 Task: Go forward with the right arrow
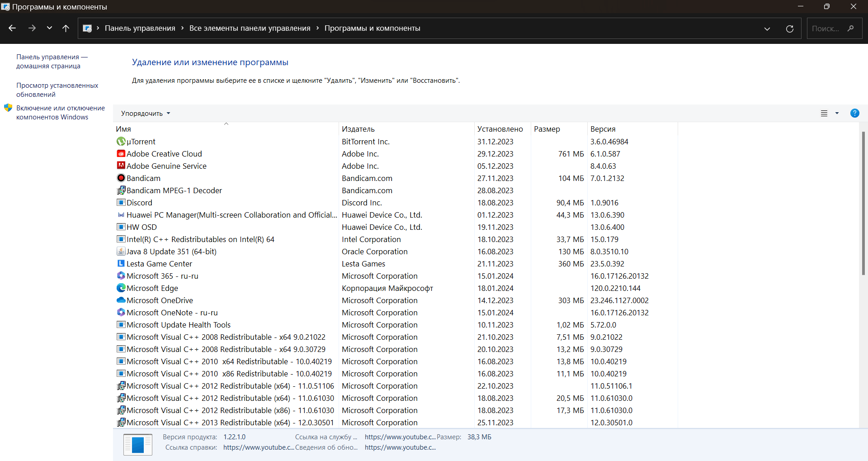(32, 28)
